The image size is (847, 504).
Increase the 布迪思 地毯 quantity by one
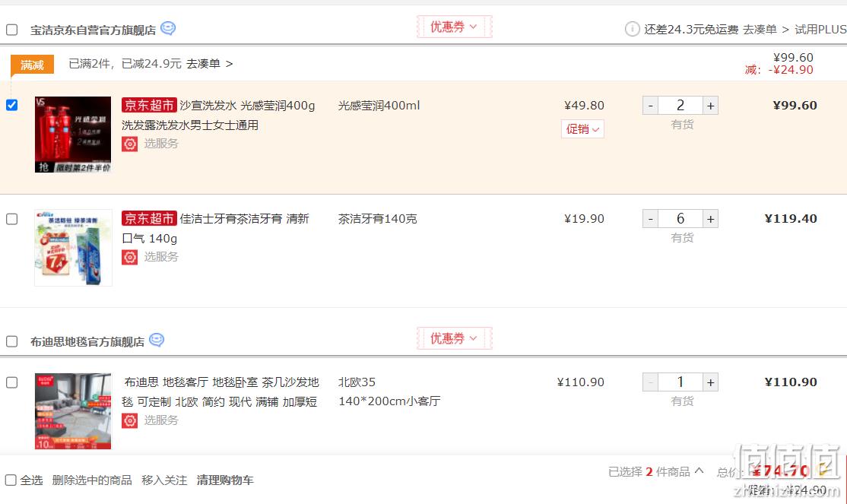pos(710,382)
